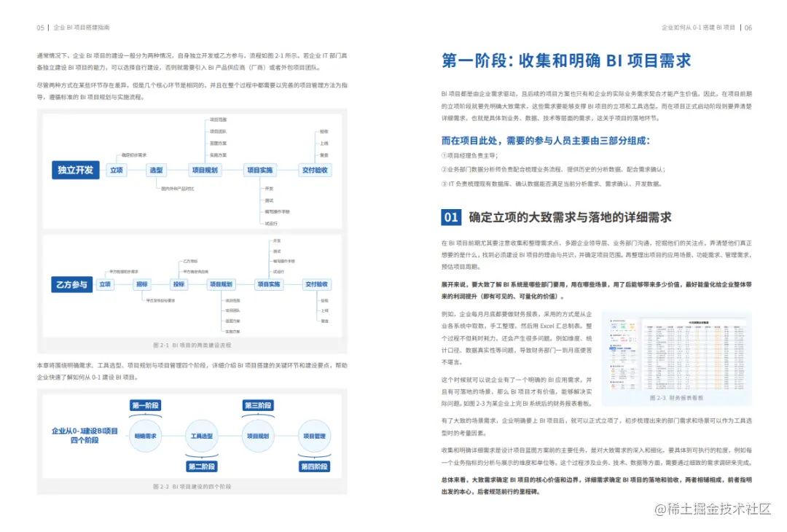The image size is (787, 532).
Task: Click the 第二阶段 blue label
Action: (x=202, y=466)
